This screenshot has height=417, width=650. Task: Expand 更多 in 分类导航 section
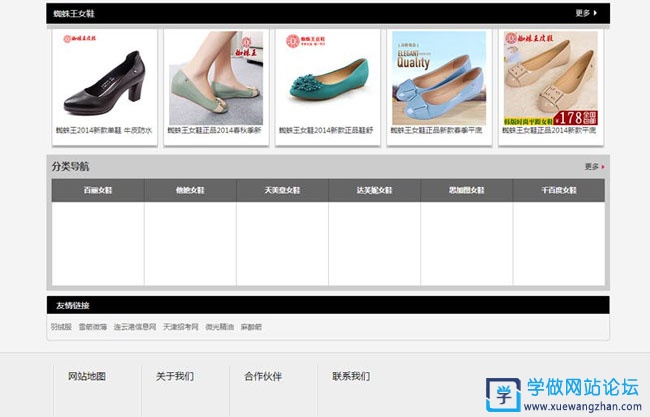pos(595,167)
